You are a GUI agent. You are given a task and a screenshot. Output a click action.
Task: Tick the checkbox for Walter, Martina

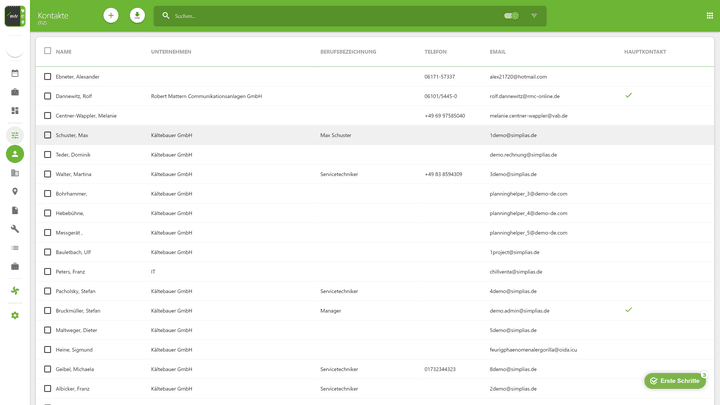(x=47, y=174)
